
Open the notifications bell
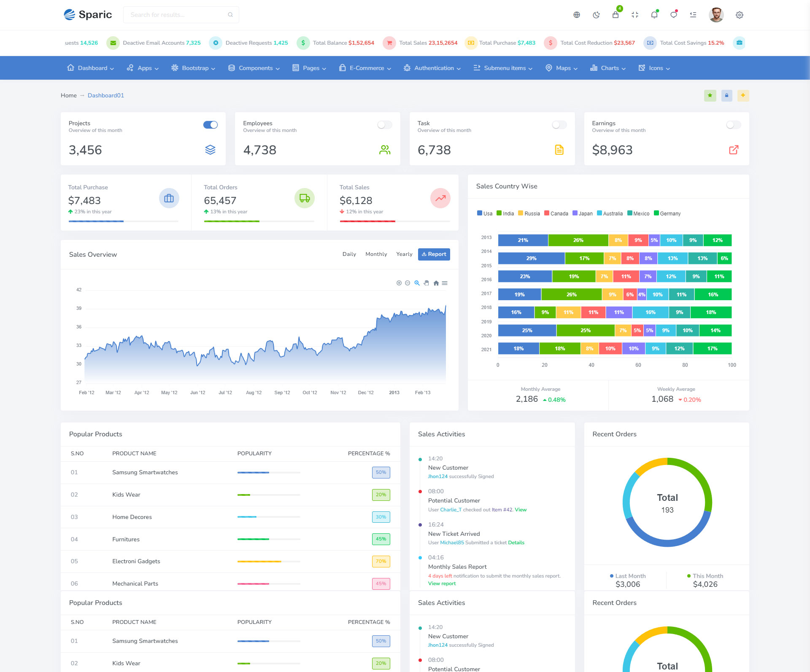pyautogui.click(x=654, y=15)
